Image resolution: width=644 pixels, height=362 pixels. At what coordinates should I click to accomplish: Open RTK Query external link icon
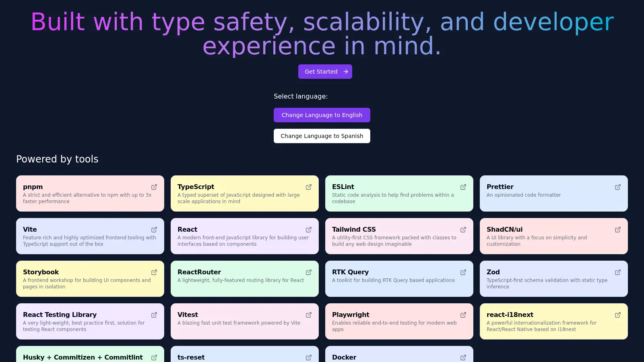pyautogui.click(x=463, y=272)
